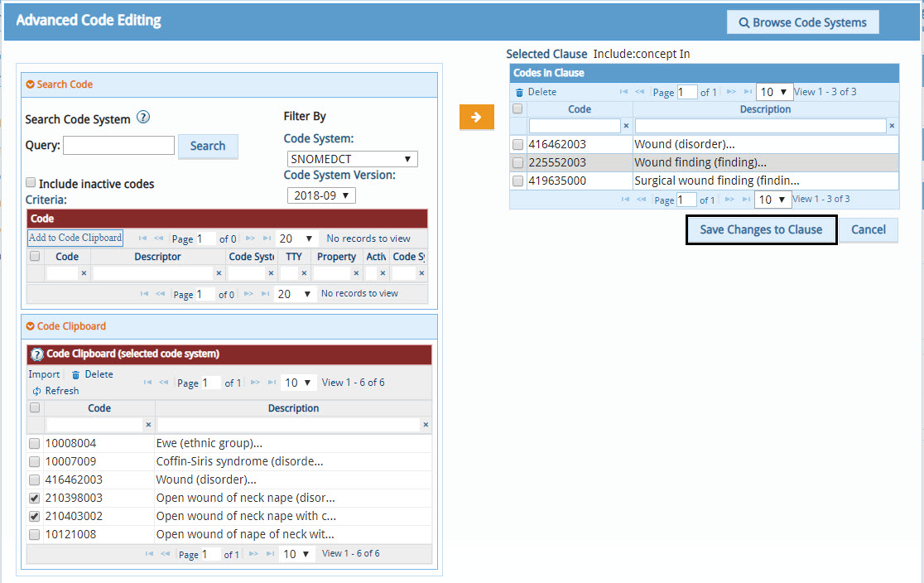Click the Delete trash icon in Codes in Clause
924x583 pixels.
519,92
